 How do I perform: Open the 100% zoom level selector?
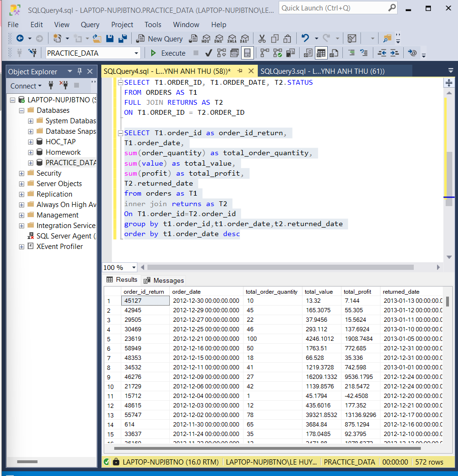(x=134, y=268)
